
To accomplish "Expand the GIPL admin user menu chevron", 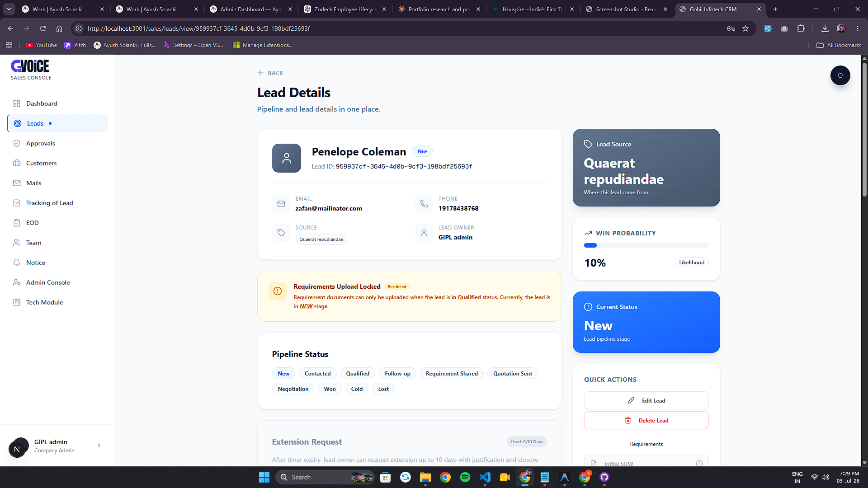I will click(x=99, y=446).
